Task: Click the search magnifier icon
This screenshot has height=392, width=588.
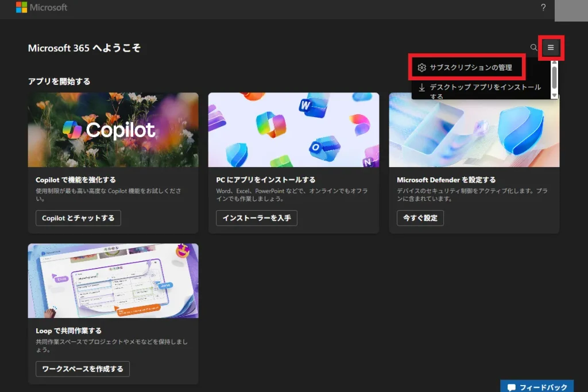Action: 533,48
